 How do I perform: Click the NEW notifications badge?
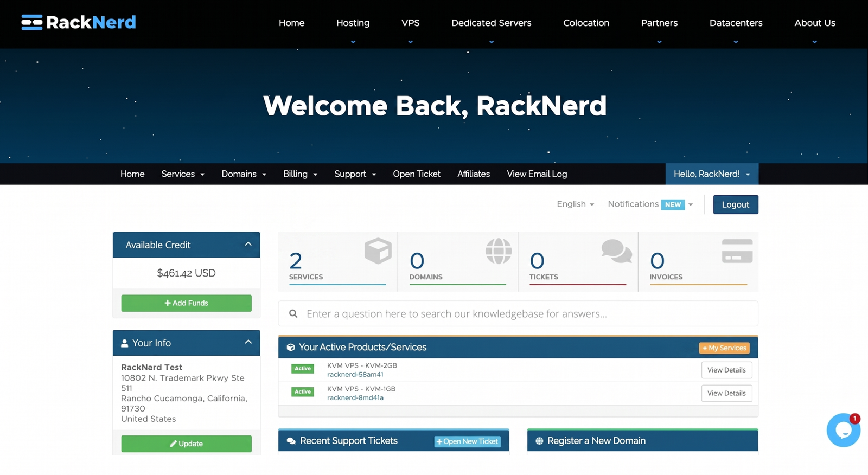point(673,205)
